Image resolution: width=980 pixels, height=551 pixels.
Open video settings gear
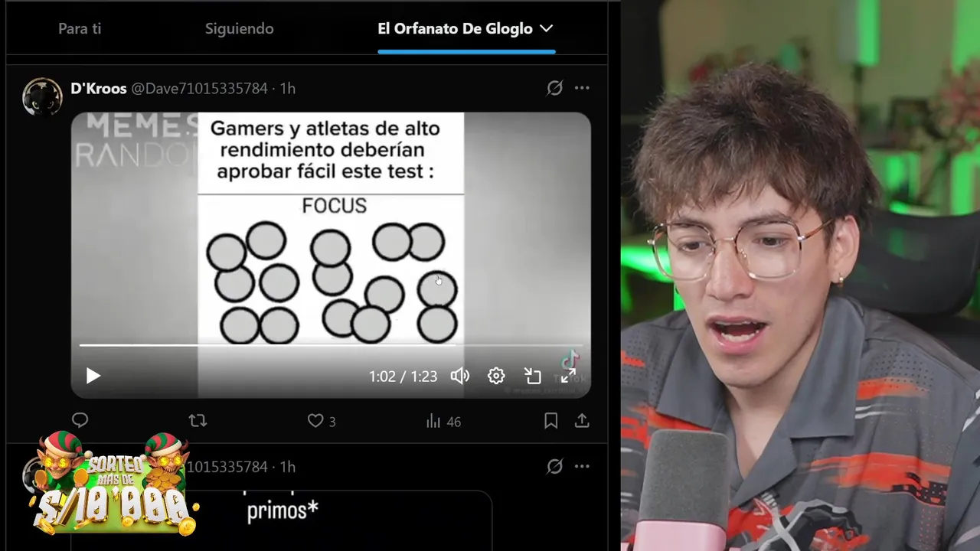click(496, 376)
